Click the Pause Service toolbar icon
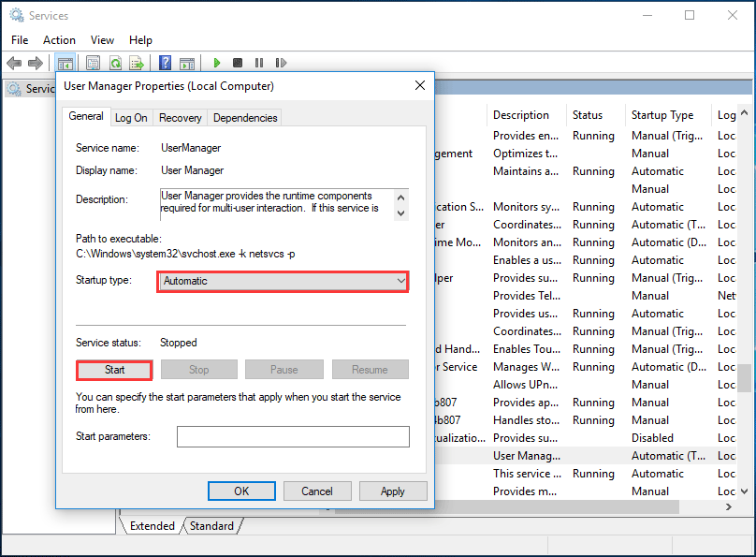 (259, 63)
